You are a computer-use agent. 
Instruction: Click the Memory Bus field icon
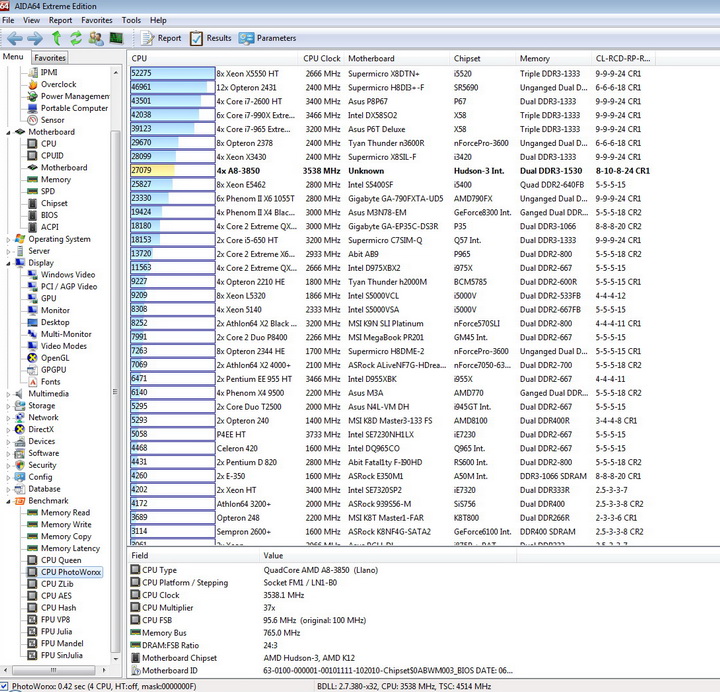135,632
